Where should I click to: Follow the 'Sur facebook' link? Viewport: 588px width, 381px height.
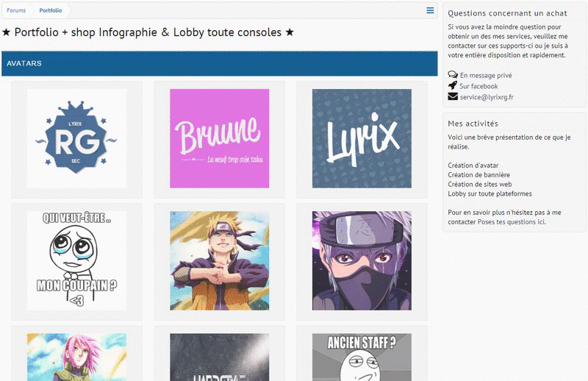[x=478, y=86]
